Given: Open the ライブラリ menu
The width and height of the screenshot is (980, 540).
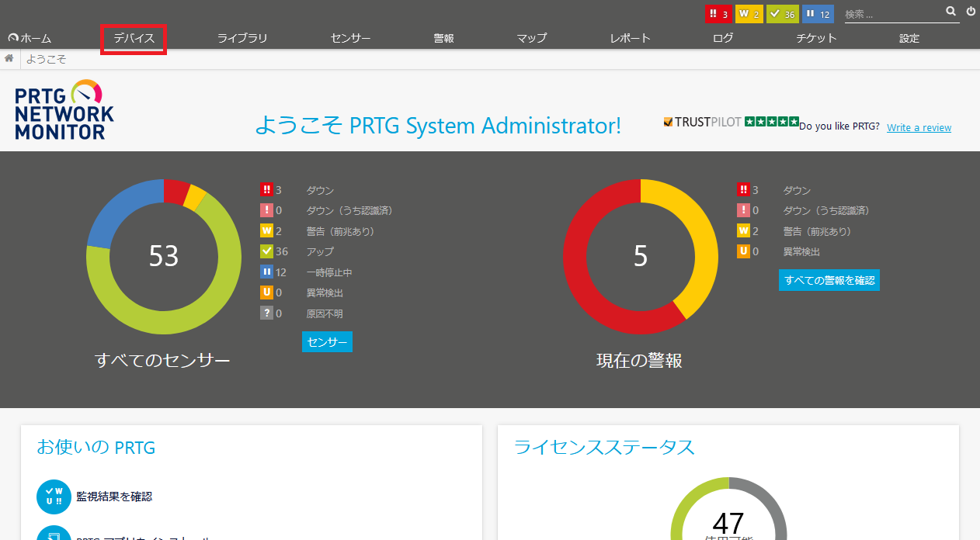Looking at the screenshot, I should click(242, 38).
